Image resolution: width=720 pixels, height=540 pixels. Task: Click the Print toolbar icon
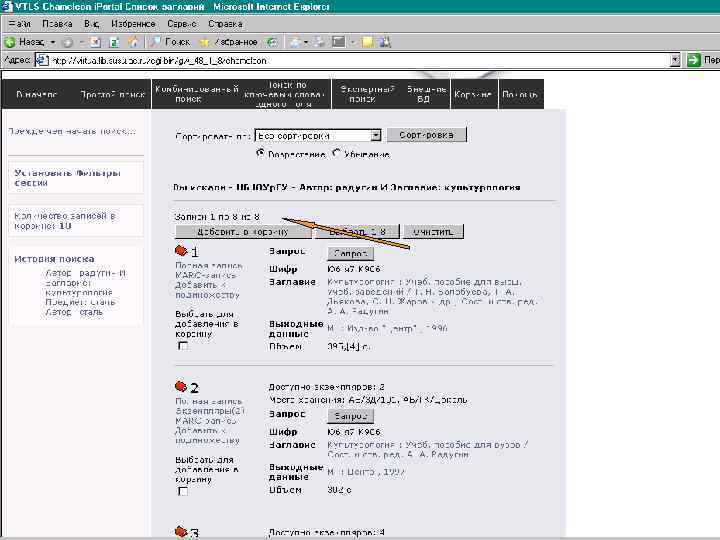319,42
